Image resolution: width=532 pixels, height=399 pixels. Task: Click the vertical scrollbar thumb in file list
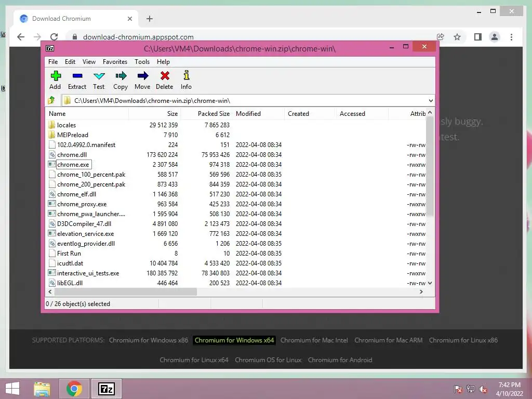430,166
